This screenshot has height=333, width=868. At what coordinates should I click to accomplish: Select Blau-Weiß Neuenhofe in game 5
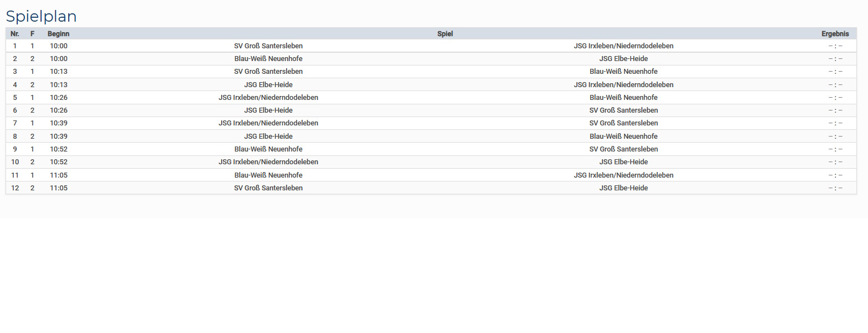pyautogui.click(x=624, y=98)
